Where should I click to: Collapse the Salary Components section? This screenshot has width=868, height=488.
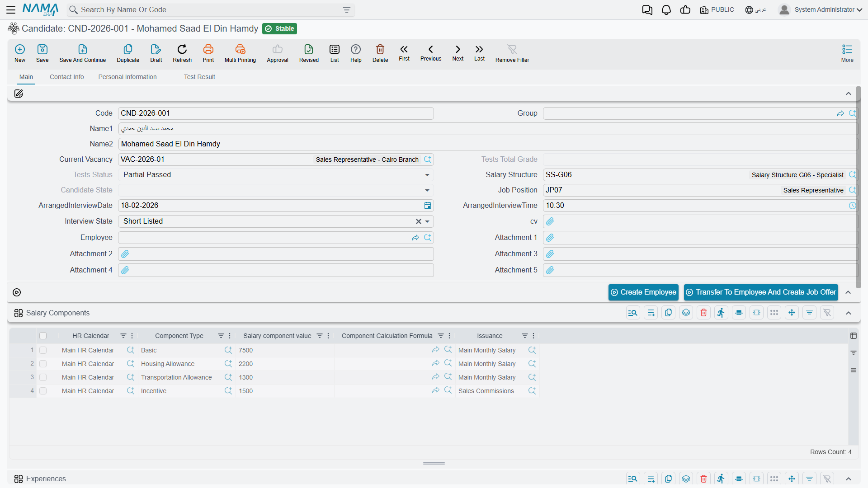[849, 313]
